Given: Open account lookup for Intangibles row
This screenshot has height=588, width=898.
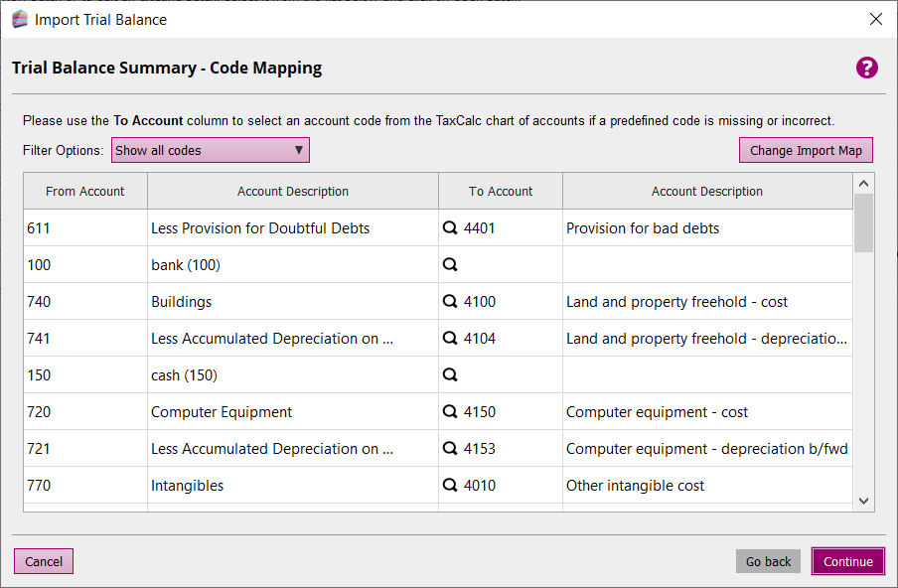Looking at the screenshot, I should 450,486.
